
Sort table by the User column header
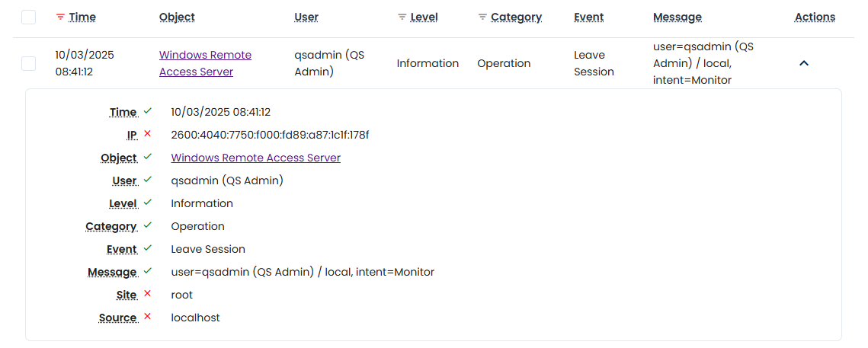(306, 17)
